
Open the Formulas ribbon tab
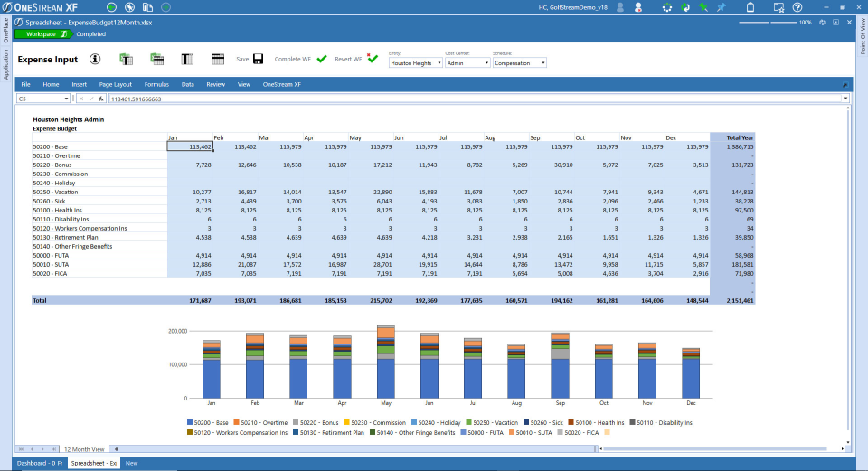[156, 84]
